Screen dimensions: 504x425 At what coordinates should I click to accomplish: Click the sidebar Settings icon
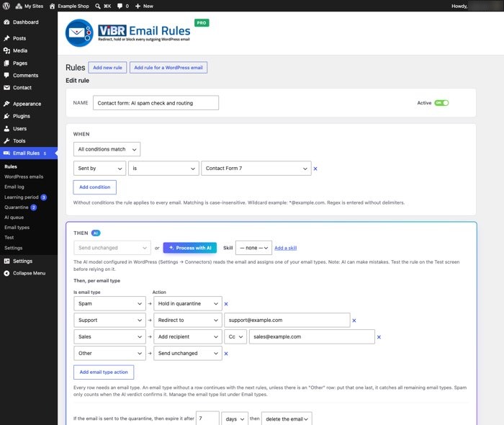6,261
